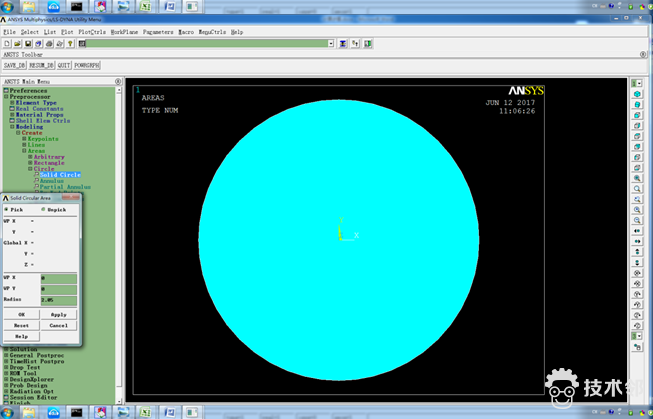Pan the model down with arrow icon
This screenshot has width=653, height=419.
click(x=637, y=262)
